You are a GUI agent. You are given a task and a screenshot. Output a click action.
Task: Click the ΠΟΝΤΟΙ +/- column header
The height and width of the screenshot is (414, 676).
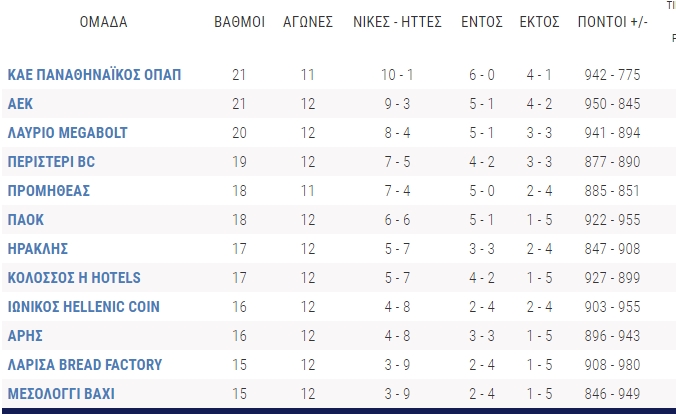tap(613, 22)
